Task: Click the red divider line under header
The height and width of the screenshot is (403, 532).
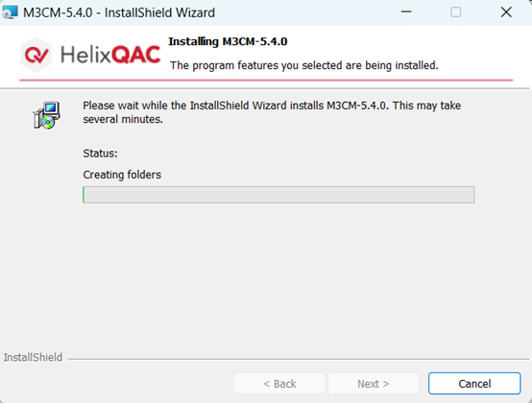Action: click(266, 80)
